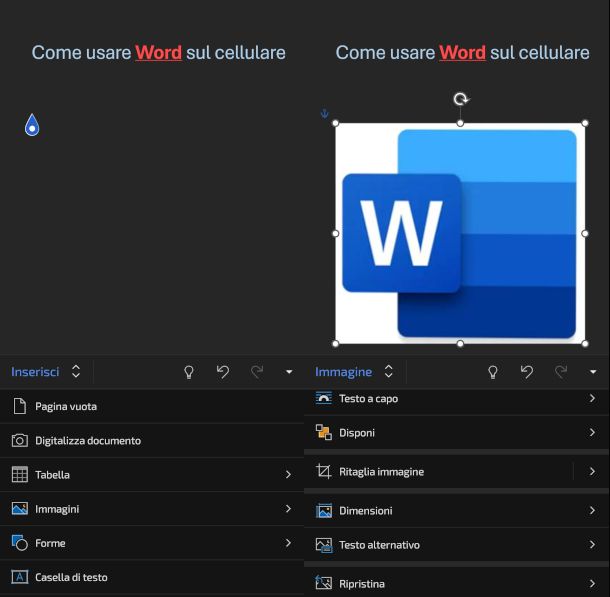The height and width of the screenshot is (597, 610).
Task: Click the Dimensioni size icon
Action: (324, 511)
